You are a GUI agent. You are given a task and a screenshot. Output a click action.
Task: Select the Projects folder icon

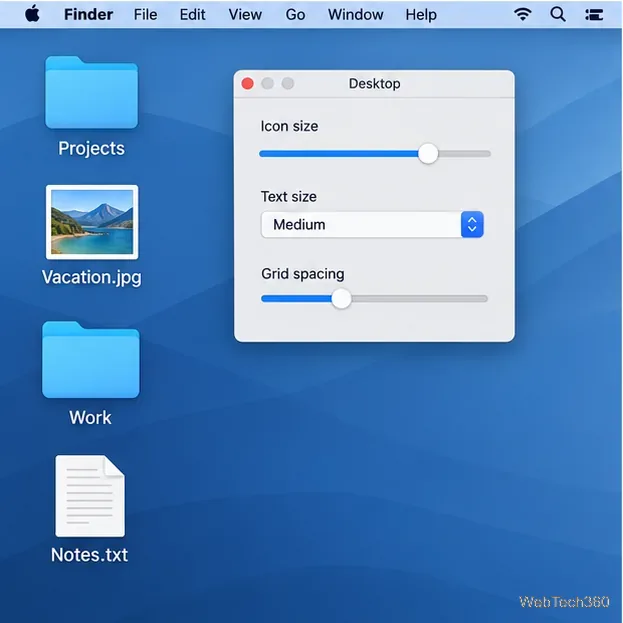[x=91, y=92]
